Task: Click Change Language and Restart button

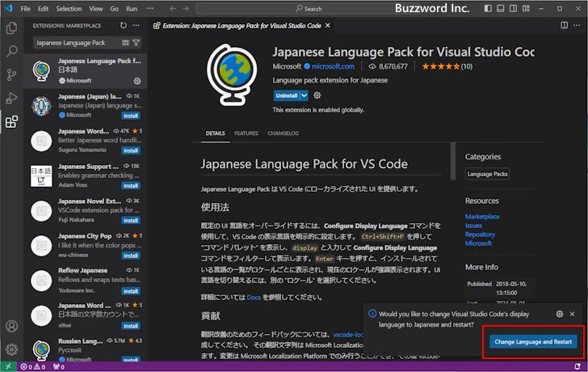Action: [533, 342]
